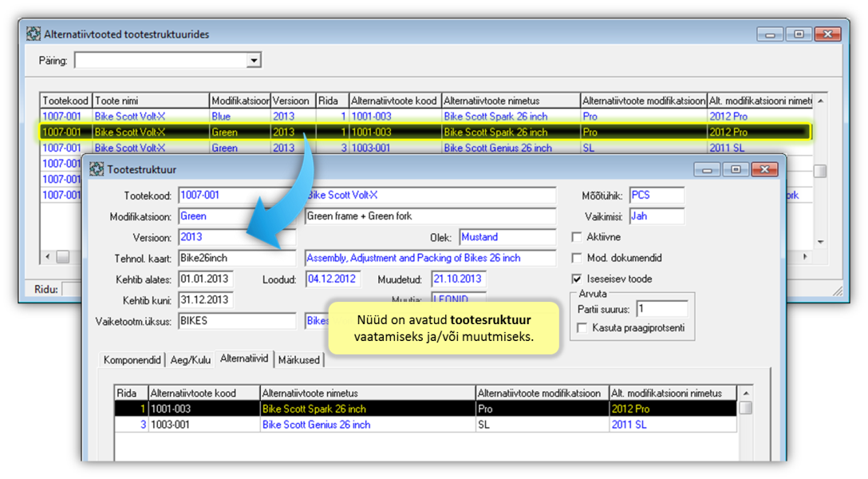
Task: Click the Rida header in Tootestruktuur grid
Action: coord(131,393)
